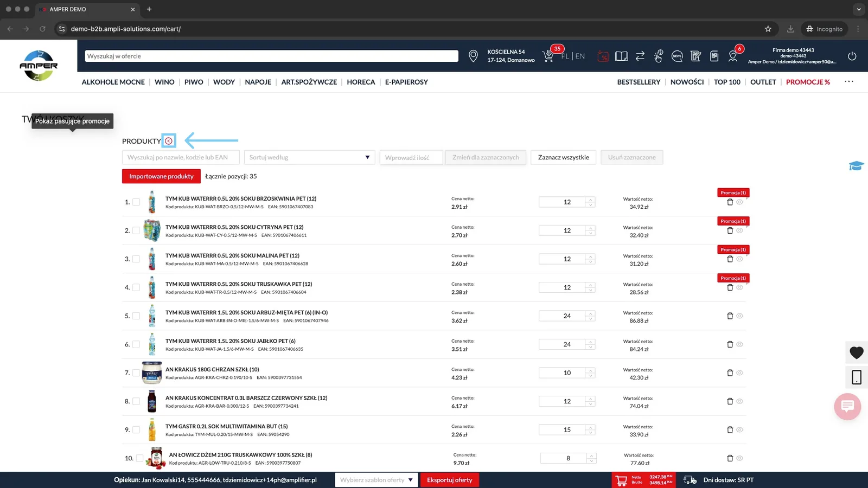
Task: Open the Wybierz szablon oferty dropdown
Action: (x=376, y=480)
